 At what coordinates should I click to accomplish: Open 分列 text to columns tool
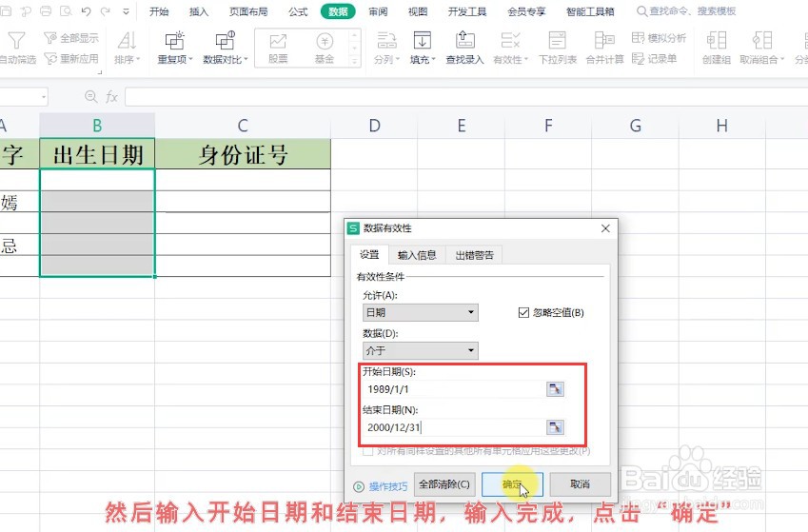[x=386, y=48]
